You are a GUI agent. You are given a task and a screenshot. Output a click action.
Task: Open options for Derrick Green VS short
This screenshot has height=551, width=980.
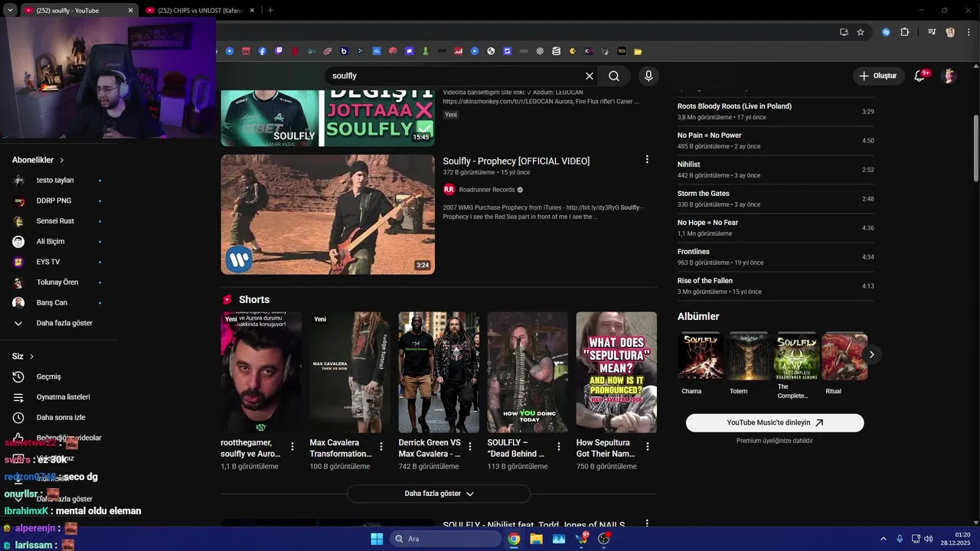[x=469, y=446]
